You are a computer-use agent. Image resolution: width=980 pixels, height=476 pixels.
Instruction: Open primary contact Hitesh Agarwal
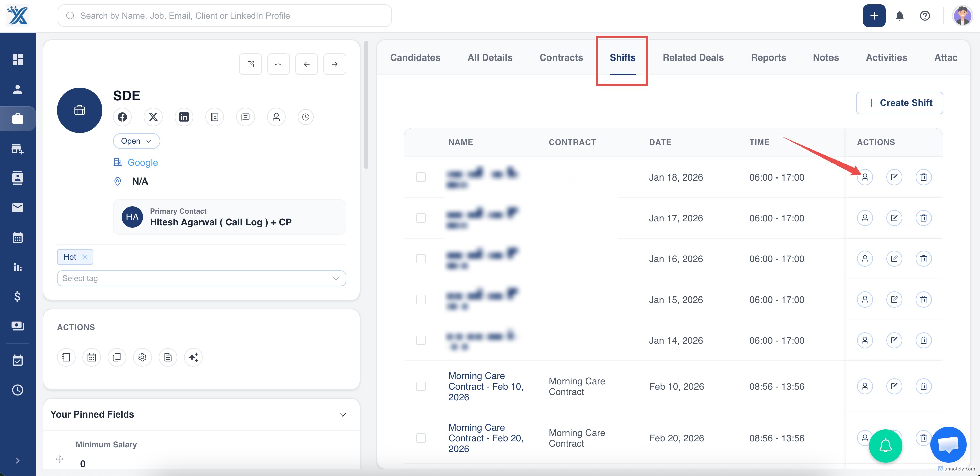pos(229,217)
